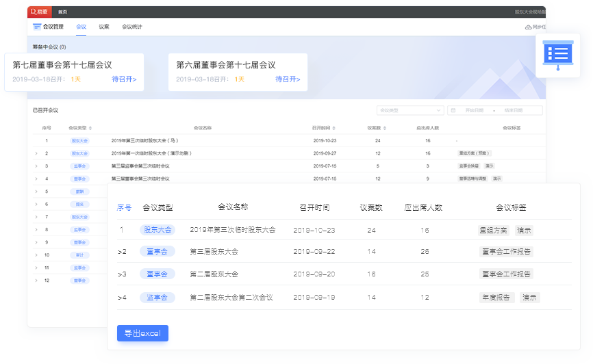Click 待召开> on the 第七届董事会第十七届会议 card

pyautogui.click(x=124, y=79)
